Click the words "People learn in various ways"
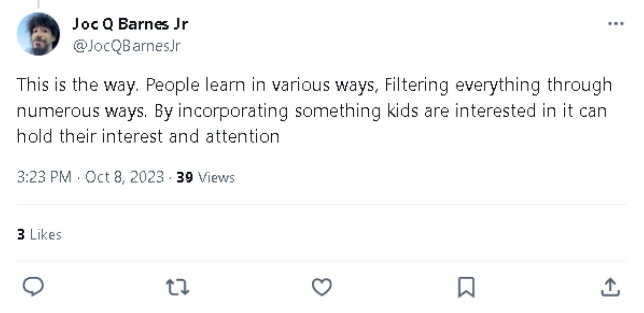Viewport: 644px width, 313px height. 262,85
